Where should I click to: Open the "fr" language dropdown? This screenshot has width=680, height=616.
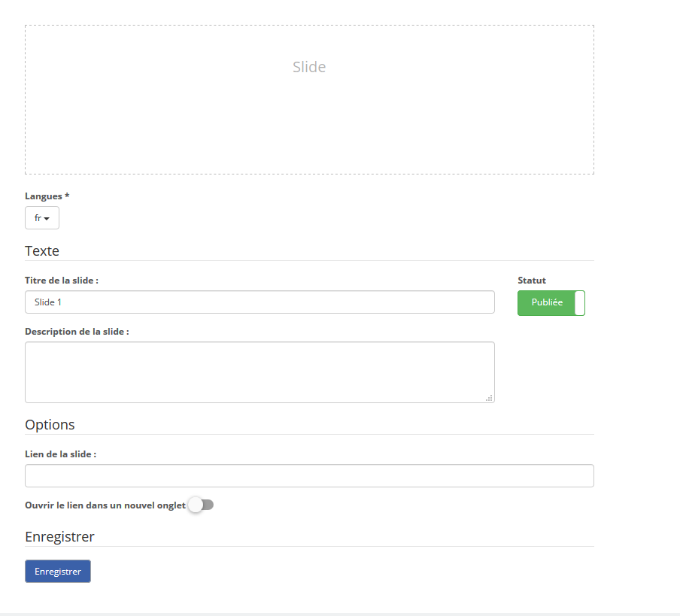[x=42, y=217]
